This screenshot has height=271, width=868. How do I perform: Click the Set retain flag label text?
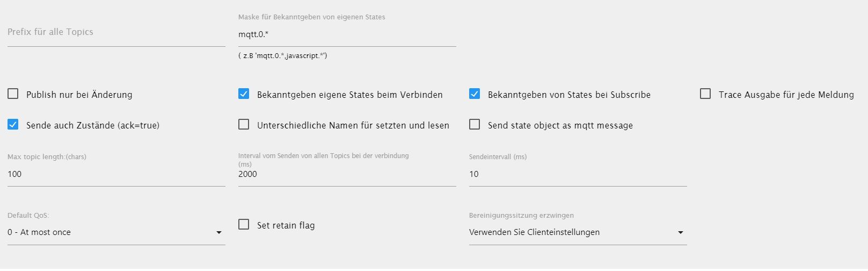(286, 225)
